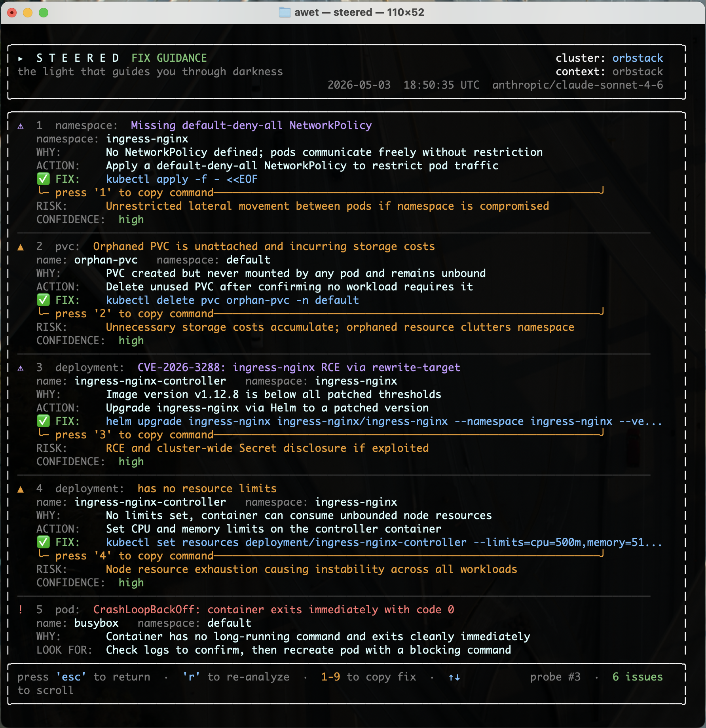Click the play arrow icon before STEERED
Image resolution: width=706 pixels, height=728 pixels.
21,59
